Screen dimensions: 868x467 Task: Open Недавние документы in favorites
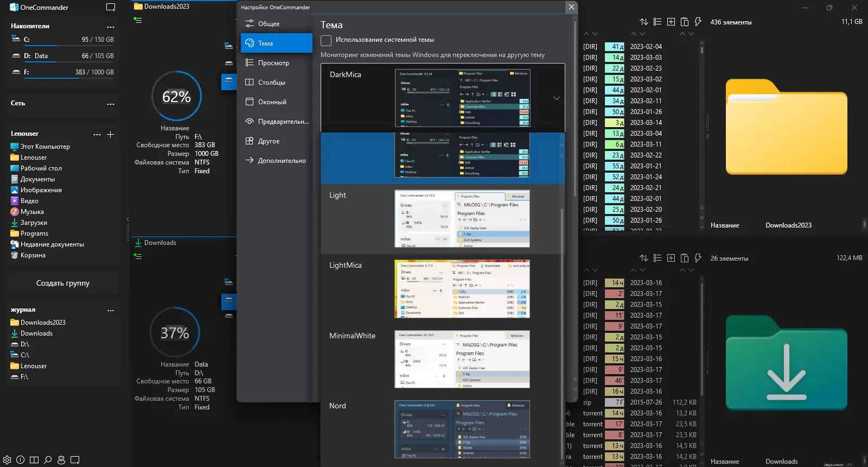47,244
